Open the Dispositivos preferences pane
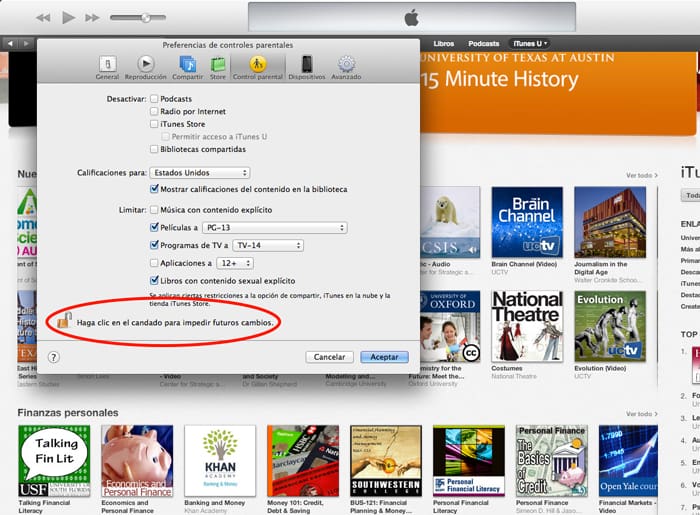700x515 pixels. [307, 67]
